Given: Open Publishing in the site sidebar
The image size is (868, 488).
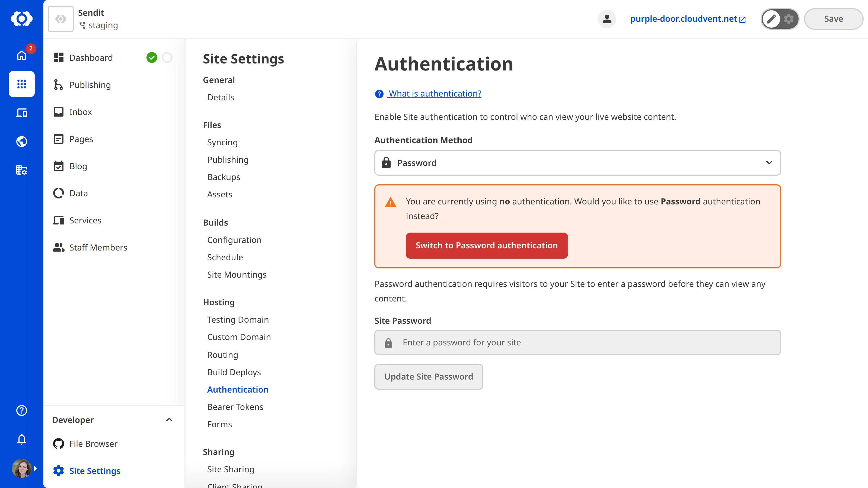Looking at the screenshot, I should 90,85.
